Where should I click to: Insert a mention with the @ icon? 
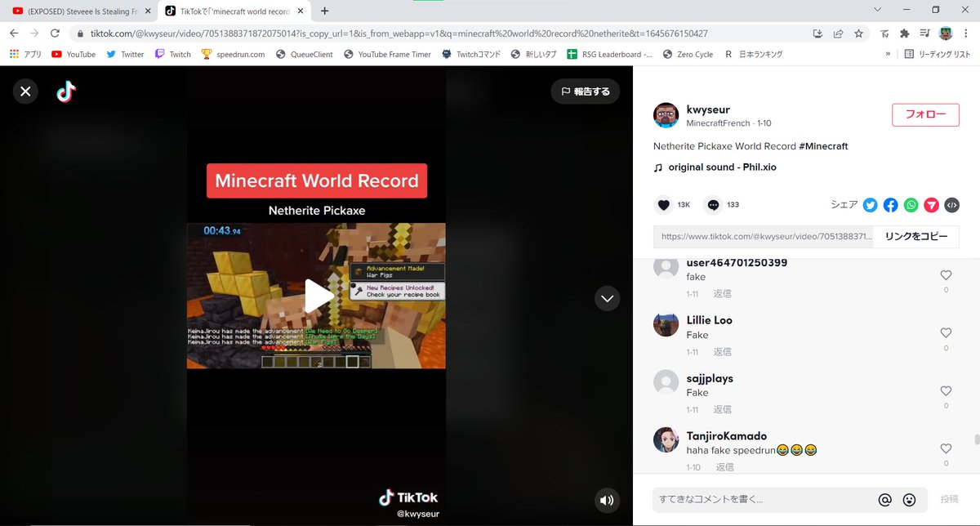(884, 499)
